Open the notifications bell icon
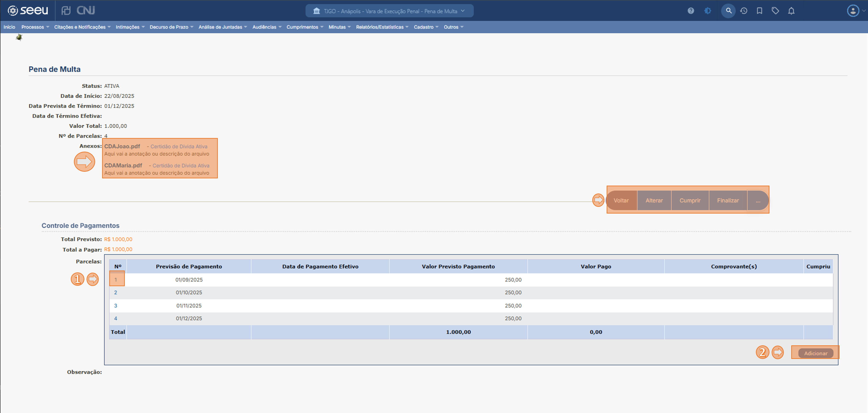The width and height of the screenshot is (868, 413). click(791, 11)
